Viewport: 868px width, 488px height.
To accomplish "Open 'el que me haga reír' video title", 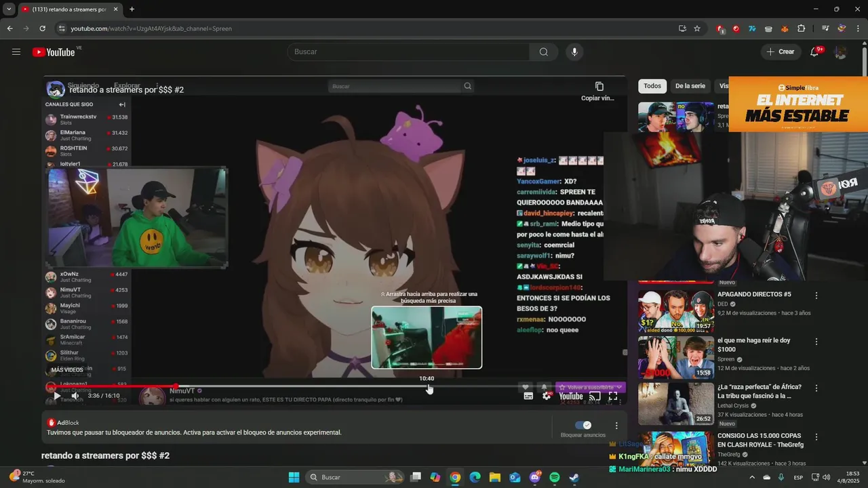I will (753, 345).
